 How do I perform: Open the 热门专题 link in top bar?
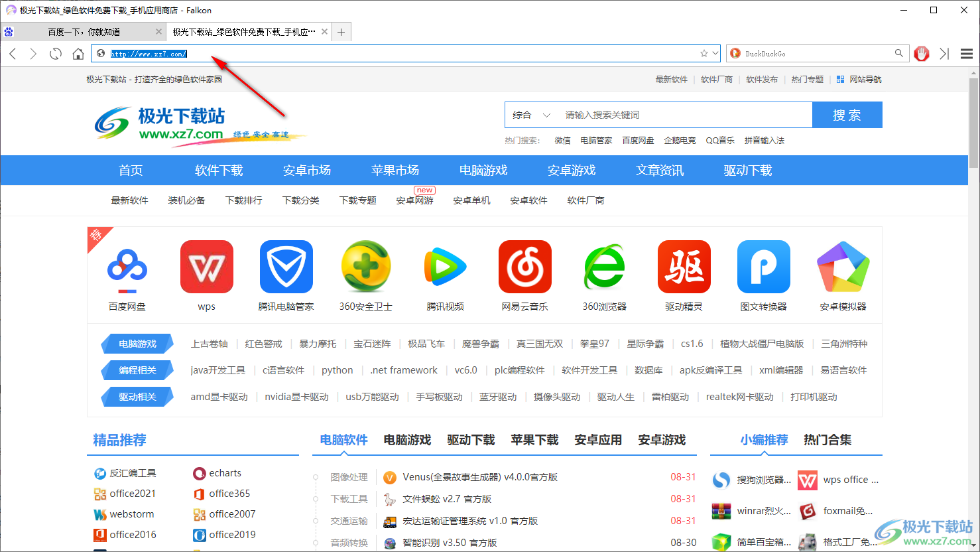pyautogui.click(x=808, y=80)
